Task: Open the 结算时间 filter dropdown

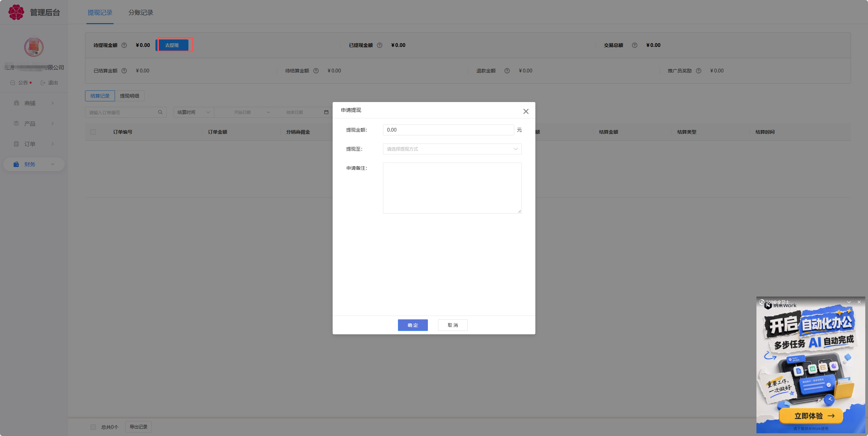Action: (x=194, y=112)
